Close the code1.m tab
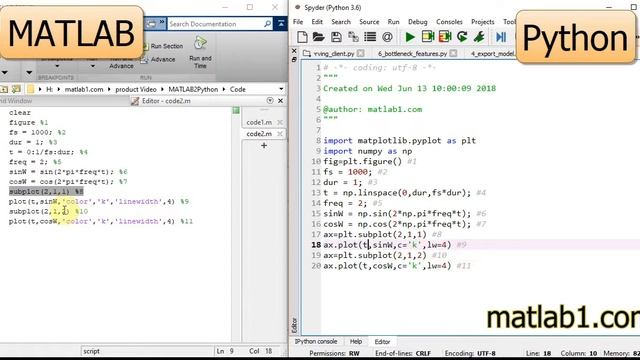 (x=280, y=122)
